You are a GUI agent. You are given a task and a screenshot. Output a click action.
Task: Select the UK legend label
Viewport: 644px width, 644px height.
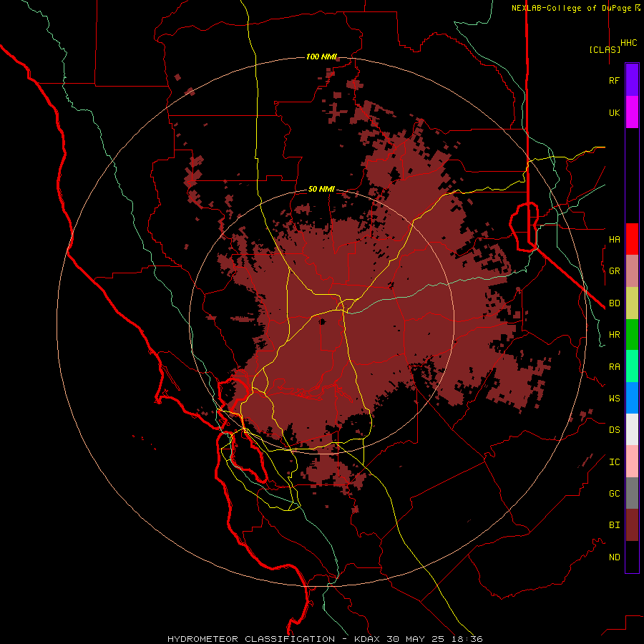tap(614, 112)
